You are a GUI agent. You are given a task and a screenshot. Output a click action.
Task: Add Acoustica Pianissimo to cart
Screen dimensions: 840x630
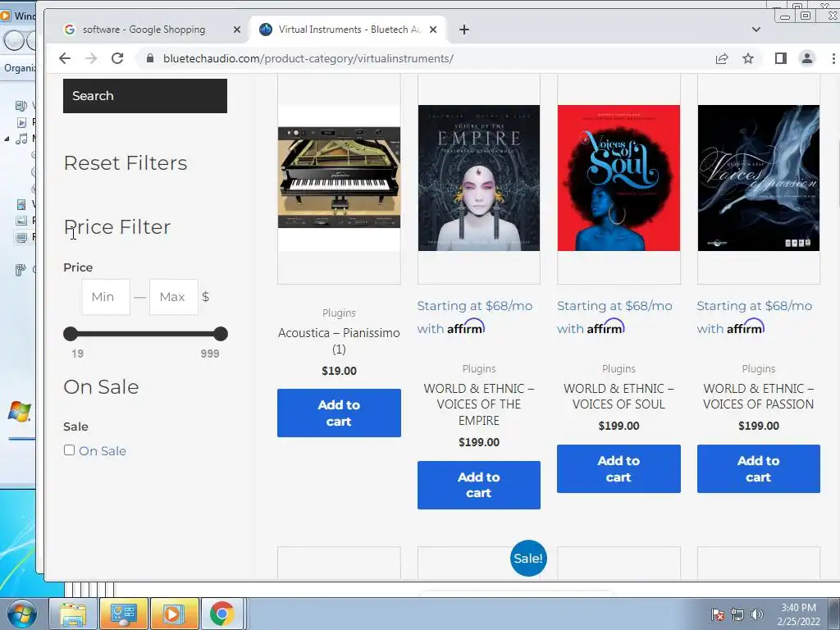[339, 413]
